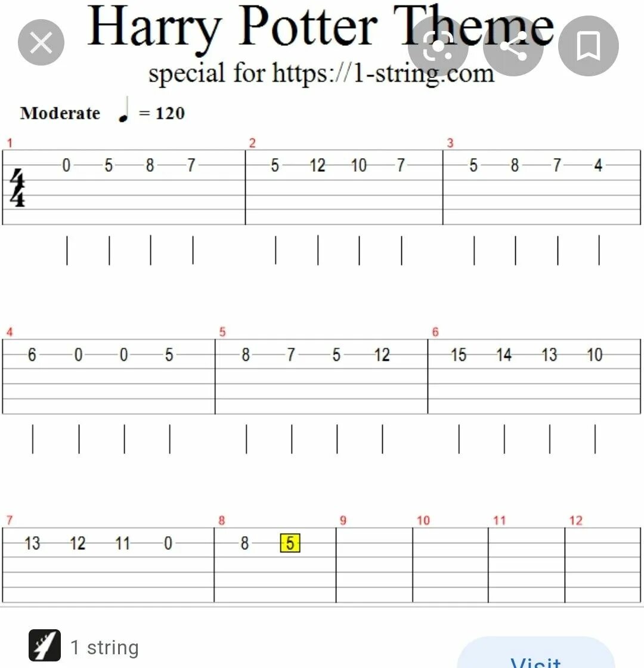Close the image preview with the X icon
Screen dimensions: 644x668
coord(41,42)
